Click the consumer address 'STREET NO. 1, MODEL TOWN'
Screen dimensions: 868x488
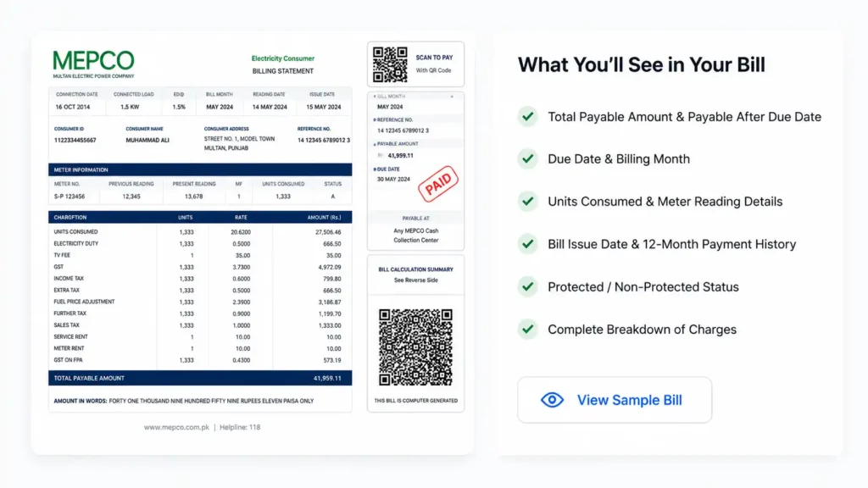point(239,139)
